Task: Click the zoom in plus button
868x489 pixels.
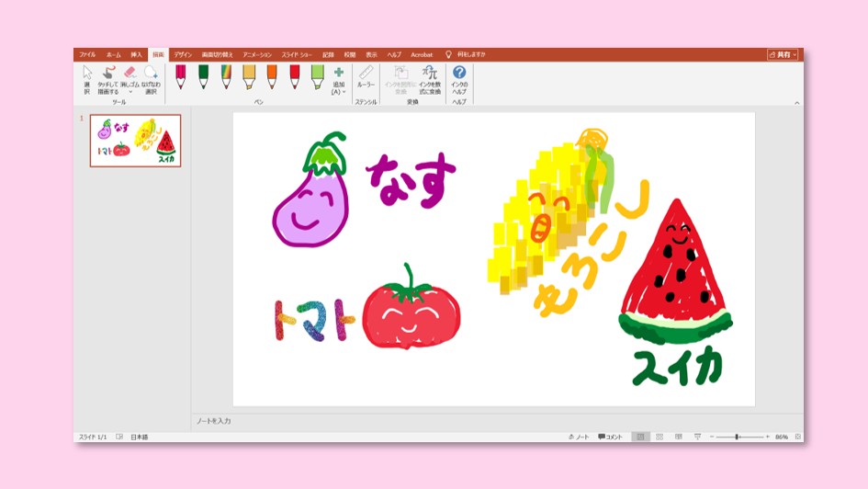Action: (768, 437)
